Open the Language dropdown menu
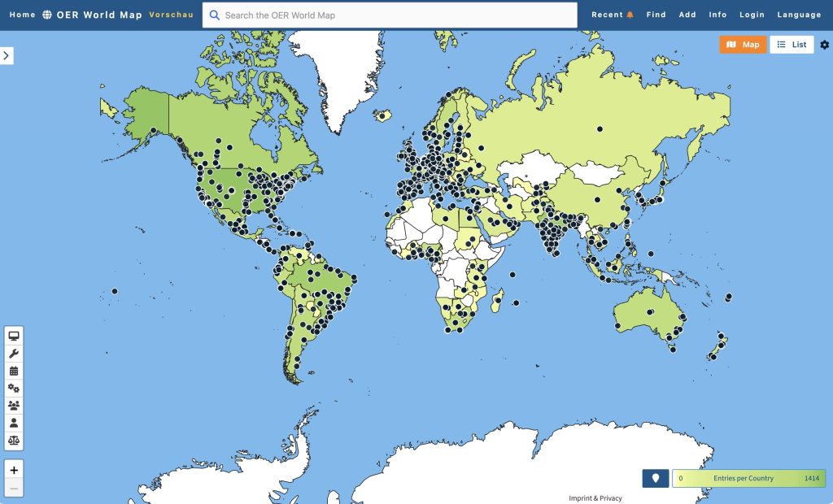 pos(799,15)
